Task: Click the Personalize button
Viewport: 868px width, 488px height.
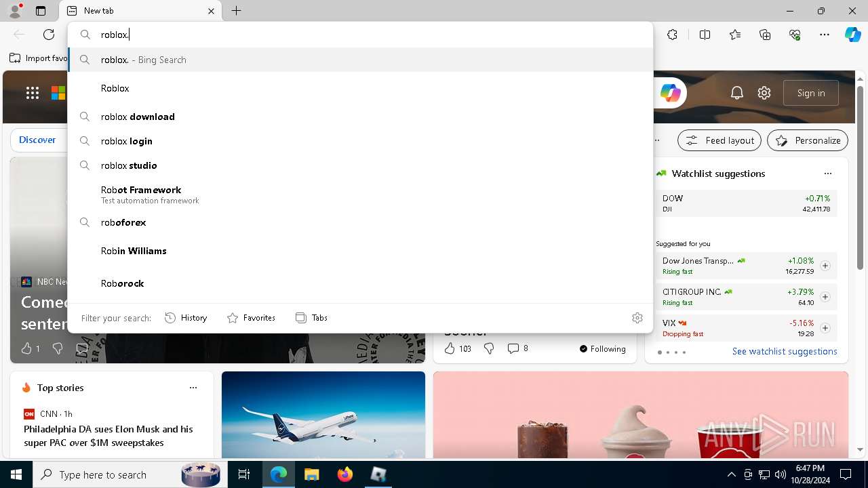Action: click(808, 140)
